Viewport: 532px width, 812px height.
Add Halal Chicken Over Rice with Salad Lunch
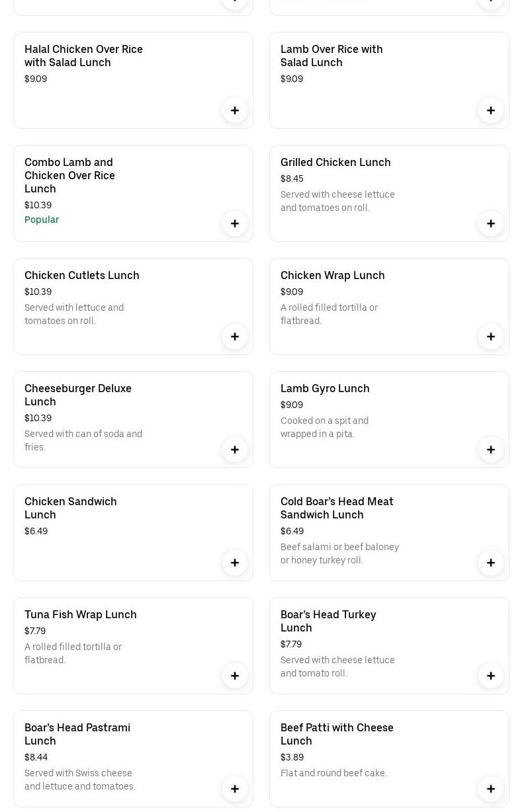[235, 110]
